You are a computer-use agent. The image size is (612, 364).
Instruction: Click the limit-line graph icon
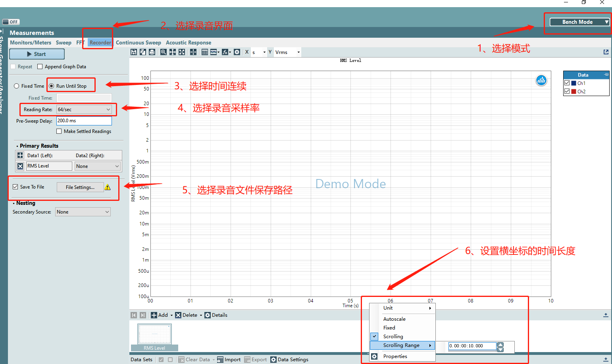[214, 52]
